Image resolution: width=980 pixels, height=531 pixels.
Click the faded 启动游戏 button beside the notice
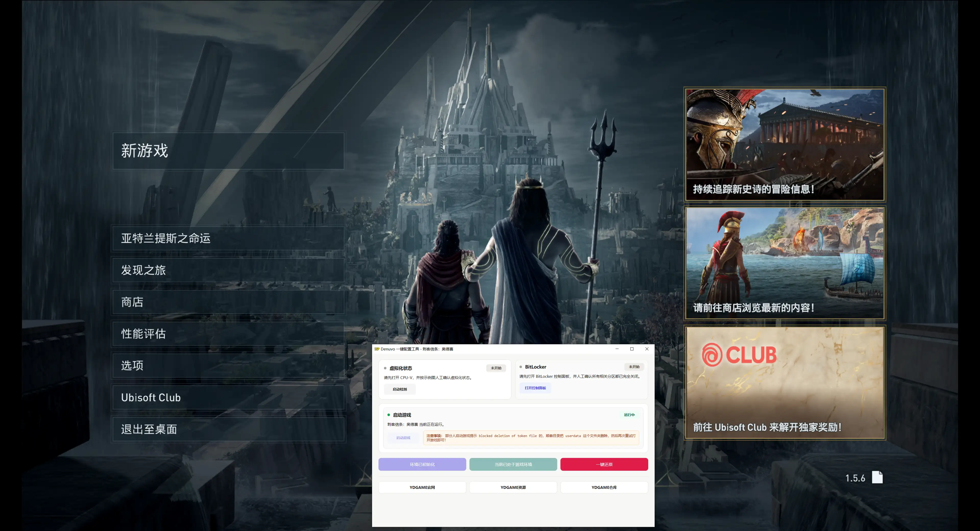click(403, 438)
